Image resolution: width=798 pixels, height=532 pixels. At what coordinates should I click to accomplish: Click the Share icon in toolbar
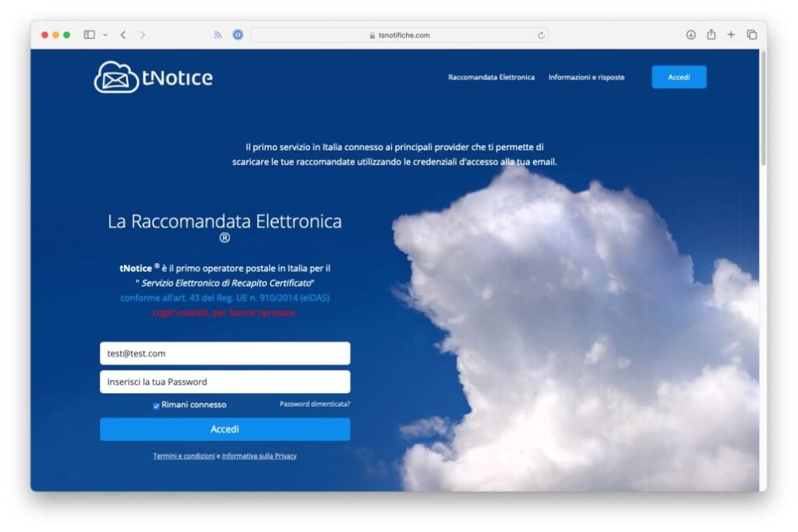(x=711, y=34)
